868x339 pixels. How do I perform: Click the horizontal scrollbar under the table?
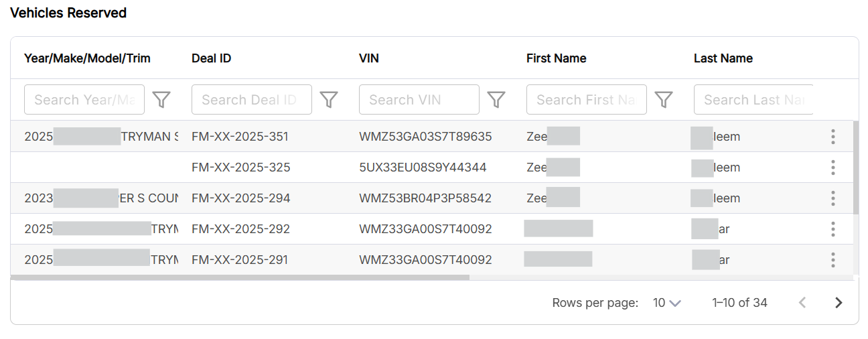[x=240, y=277]
